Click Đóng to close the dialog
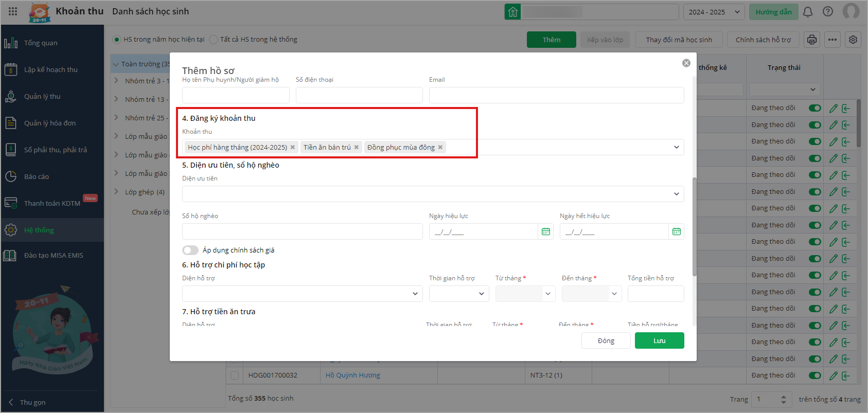868x413 pixels. tap(606, 340)
